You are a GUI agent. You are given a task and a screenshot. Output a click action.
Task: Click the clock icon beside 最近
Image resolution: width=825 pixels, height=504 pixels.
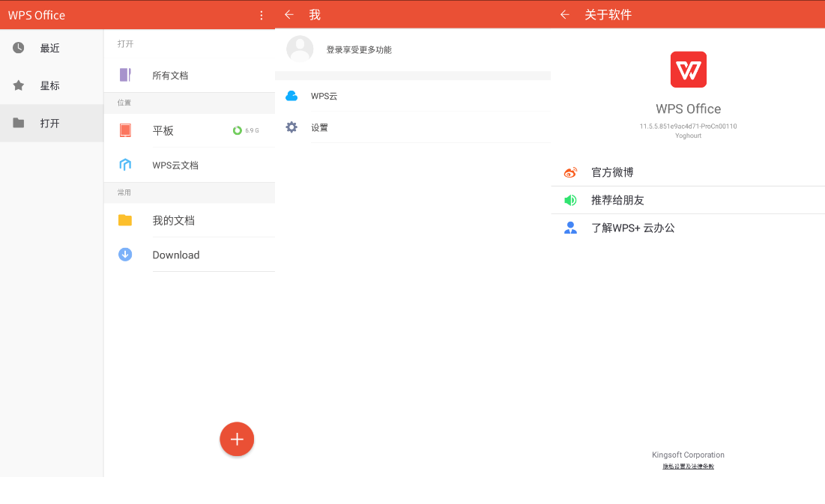(17, 47)
